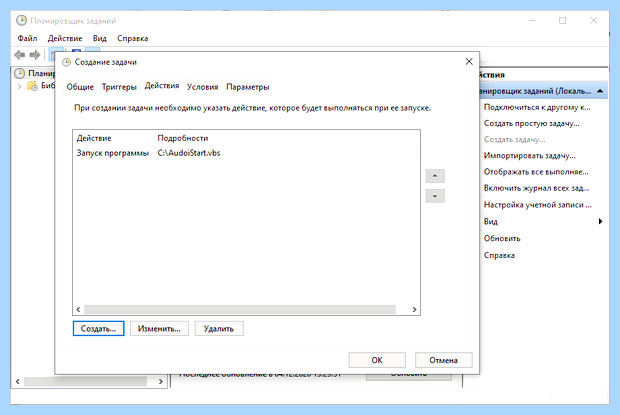Select the Действия tab

click(162, 86)
